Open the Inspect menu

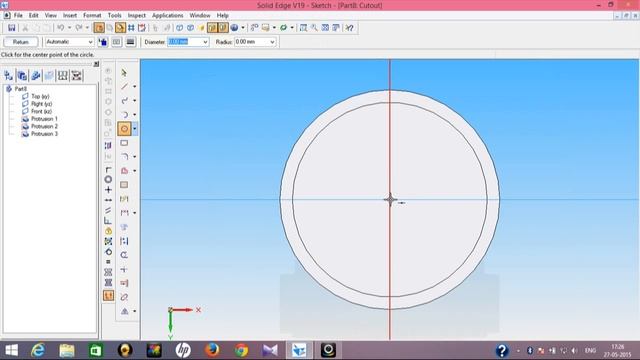pyautogui.click(x=137, y=15)
